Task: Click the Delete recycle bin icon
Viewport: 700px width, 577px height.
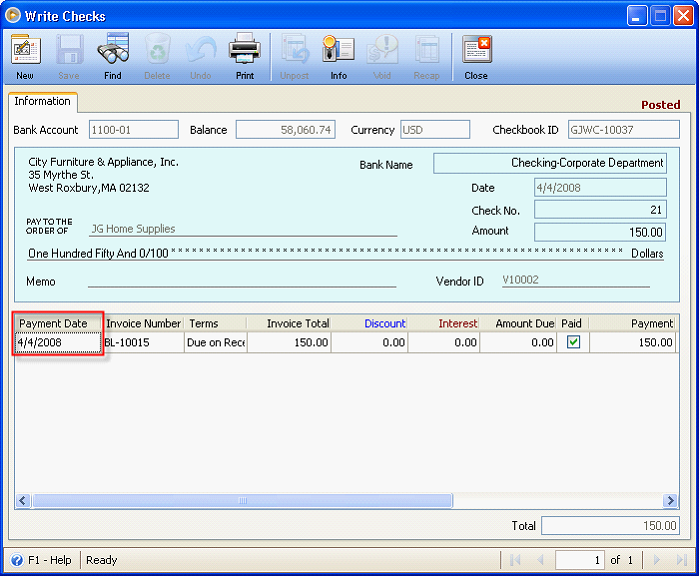Action: (157, 49)
